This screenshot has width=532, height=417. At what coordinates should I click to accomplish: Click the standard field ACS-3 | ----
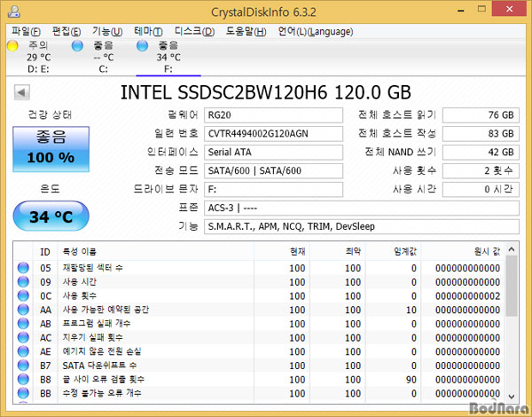point(362,208)
